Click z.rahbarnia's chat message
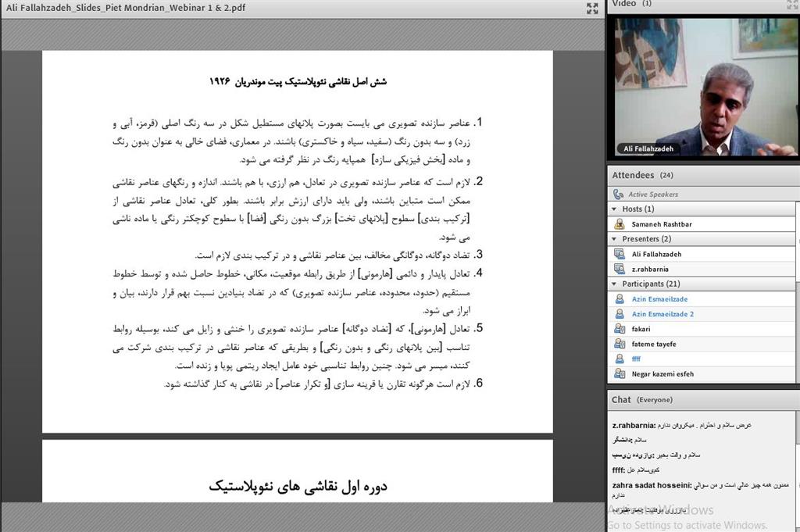The width and height of the screenshot is (800, 532). click(681, 425)
